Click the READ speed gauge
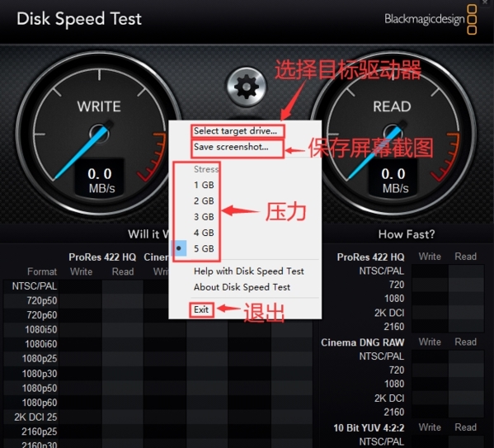 [393, 134]
